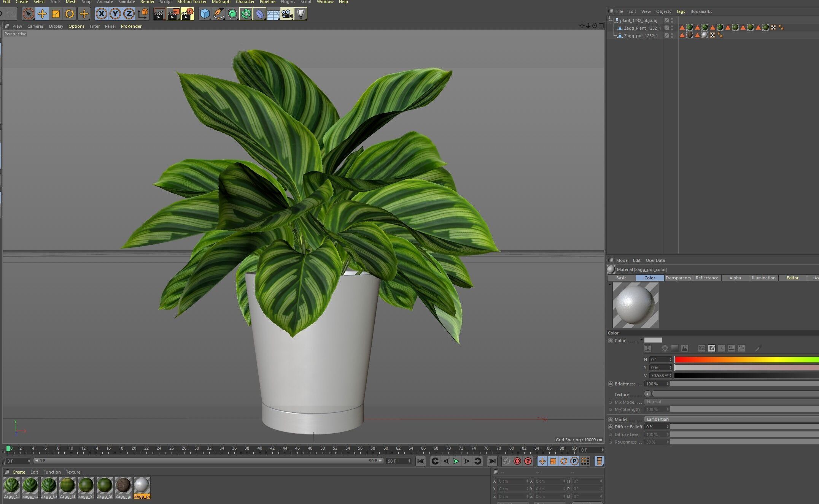Add a Floor environment object
Image resolution: width=819 pixels, height=504 pixels.
point(273,14)
